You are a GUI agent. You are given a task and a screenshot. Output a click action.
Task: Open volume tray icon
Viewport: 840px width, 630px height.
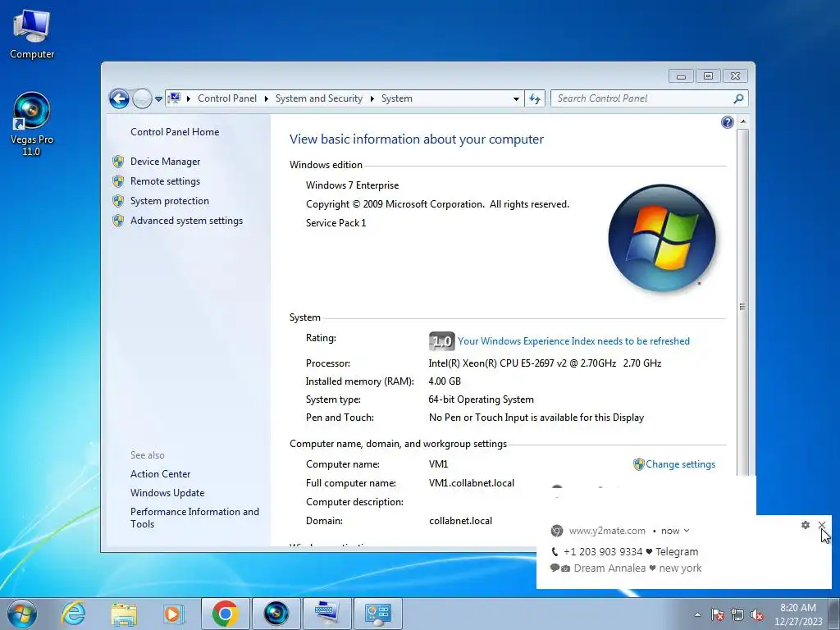point(757,615)
